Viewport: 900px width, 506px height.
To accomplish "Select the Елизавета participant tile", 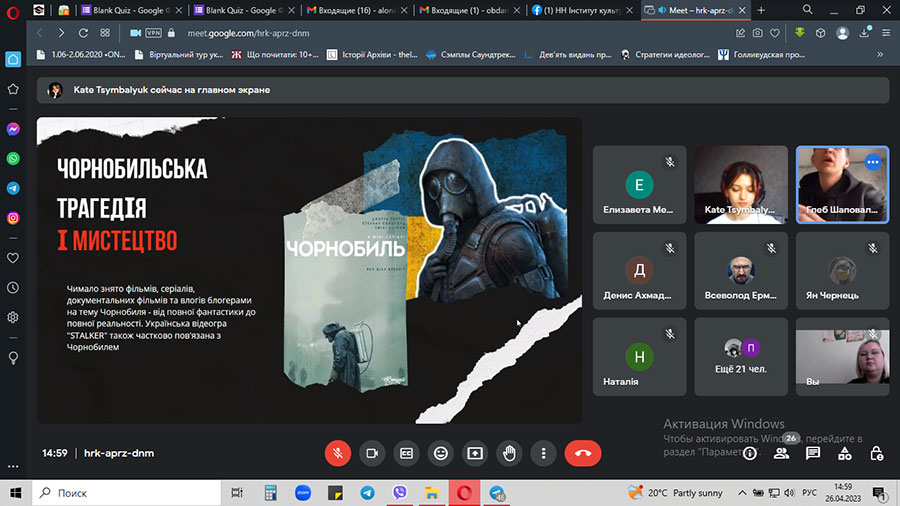I will (639, 185).
